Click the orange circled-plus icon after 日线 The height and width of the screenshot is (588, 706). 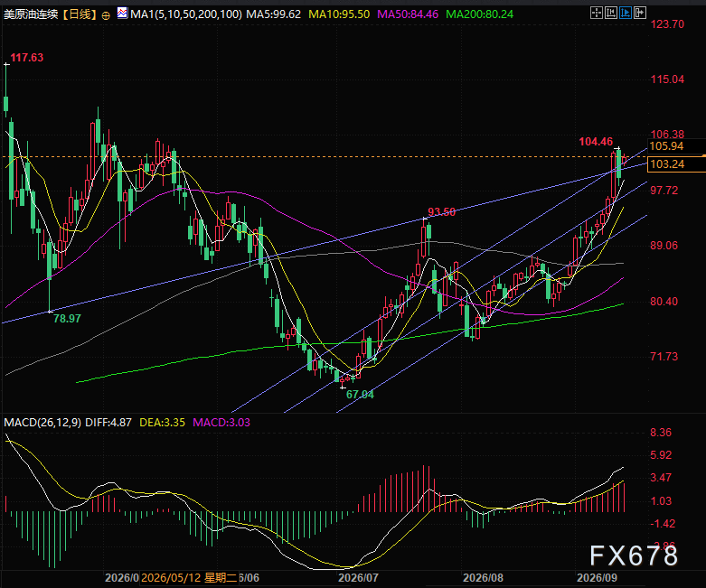coord(106,15)
